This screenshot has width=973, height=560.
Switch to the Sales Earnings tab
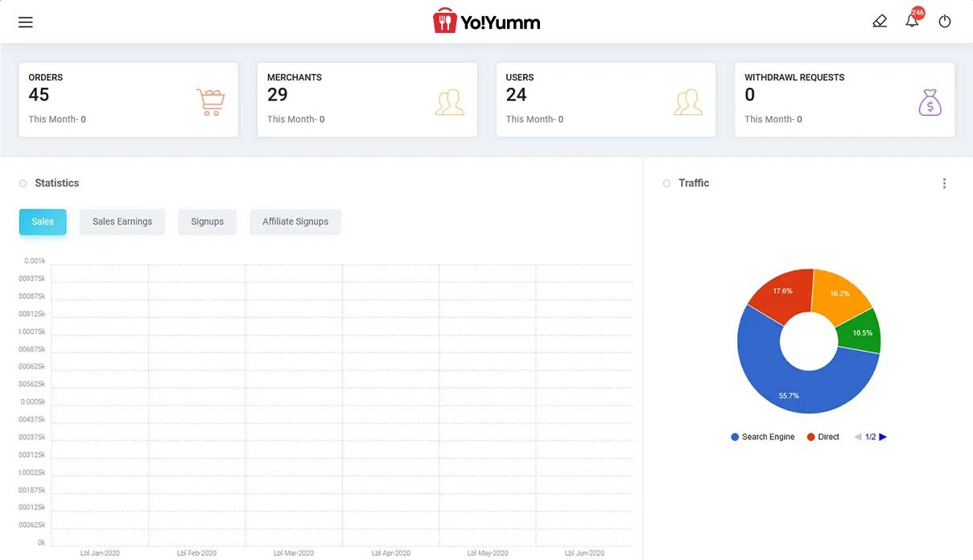122,222
